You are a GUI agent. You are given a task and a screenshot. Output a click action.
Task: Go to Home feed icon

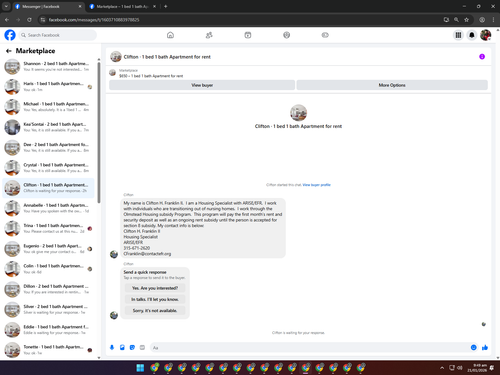click(x=170, y=35)
